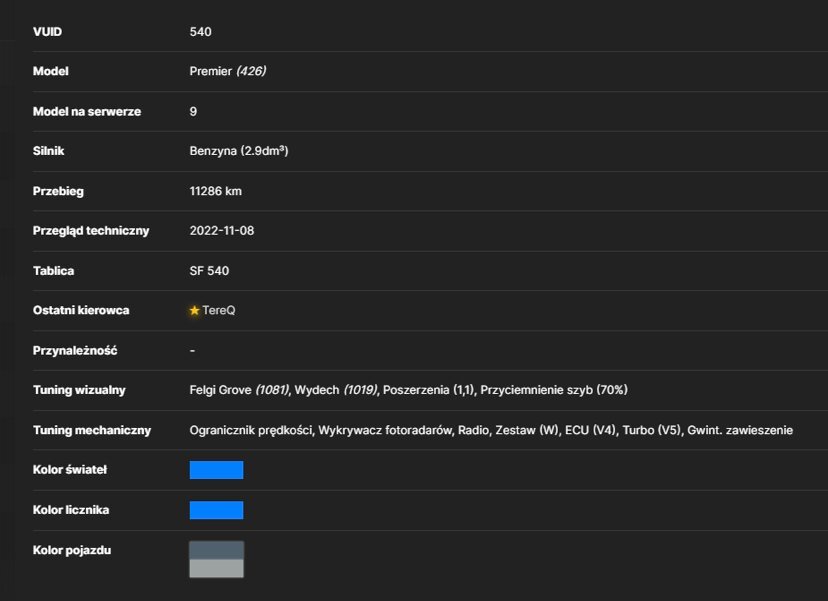Screen dimensions: 828x601
Task: Select the blue Kolor licznika swatch
Action: point(217,510)
